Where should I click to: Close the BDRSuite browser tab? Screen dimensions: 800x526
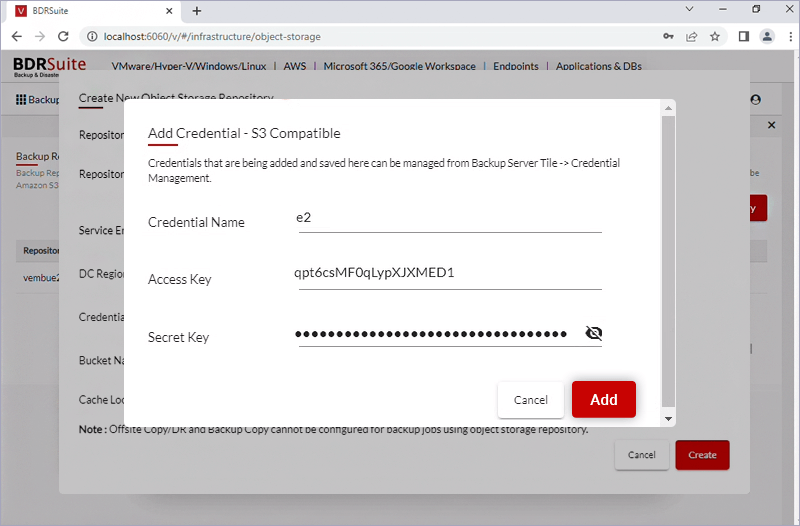(169, 11)
